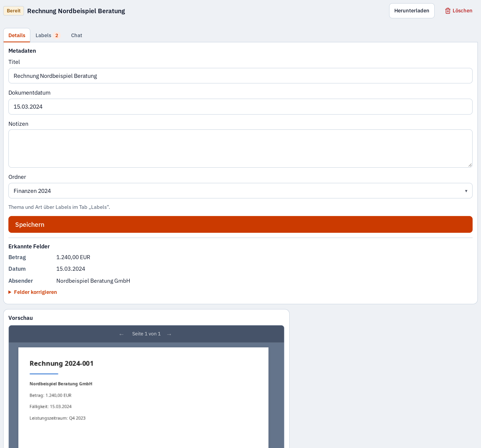Go to next preview page arrow
This screenshot has height=448, width=481.
point(169,334)
